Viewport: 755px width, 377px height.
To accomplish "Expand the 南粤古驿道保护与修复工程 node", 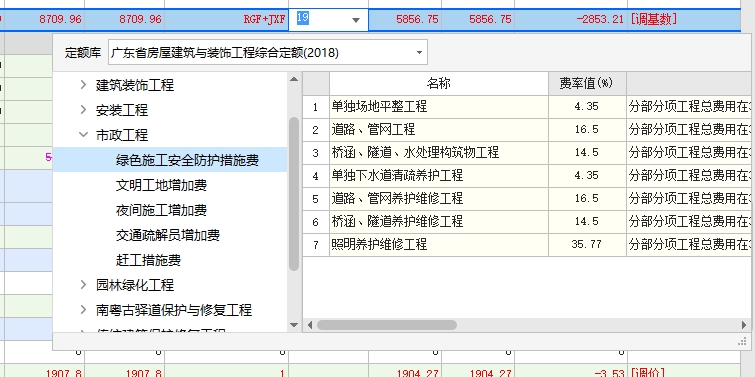I will 84,310.
